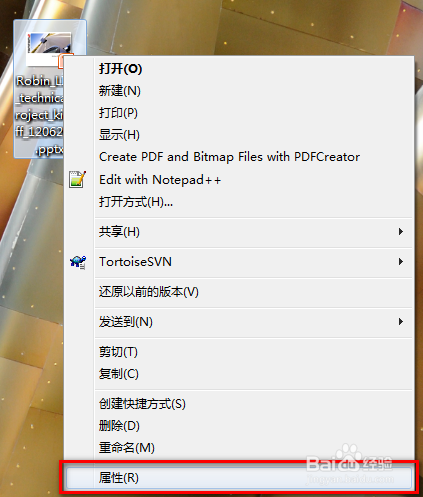This screenshot has width=423, height=497.
Task: Select 复制(C) to copy the file
Action: point(119,374)
